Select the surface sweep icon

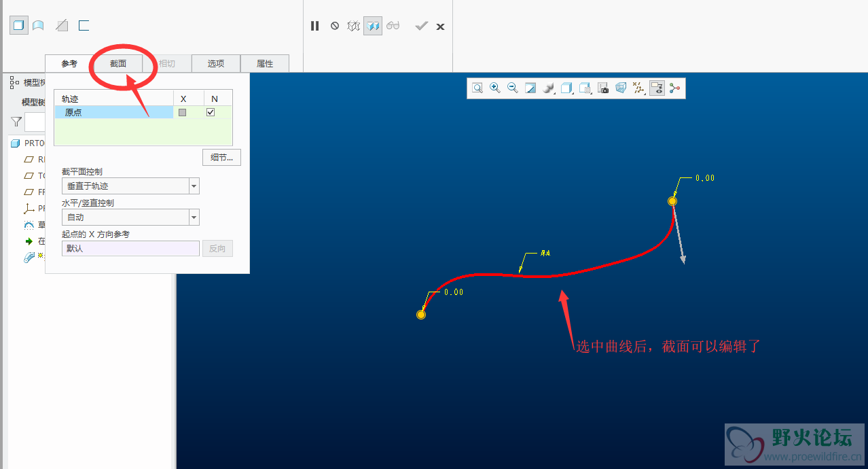[39, 26]
